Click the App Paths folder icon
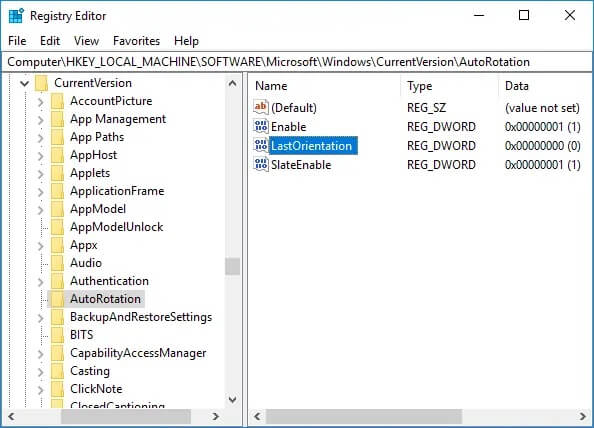Viewport: 594px width, 428px height. [x=57, y=137]
